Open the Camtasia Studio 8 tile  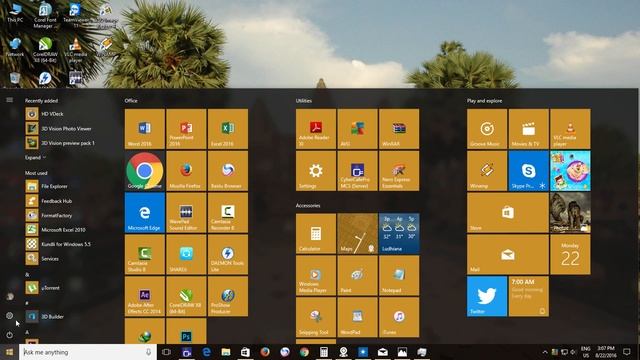coord(145,254)
